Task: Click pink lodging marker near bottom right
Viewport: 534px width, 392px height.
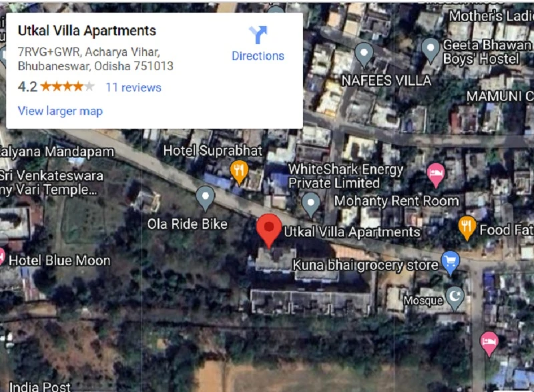Action: (489, 344)
